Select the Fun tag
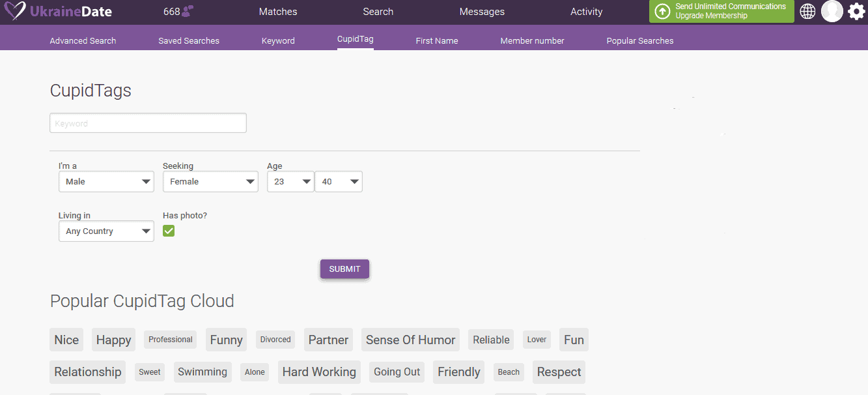Image resolution: width=868 pixels, height=395 pixels. [x=574, y=340]
